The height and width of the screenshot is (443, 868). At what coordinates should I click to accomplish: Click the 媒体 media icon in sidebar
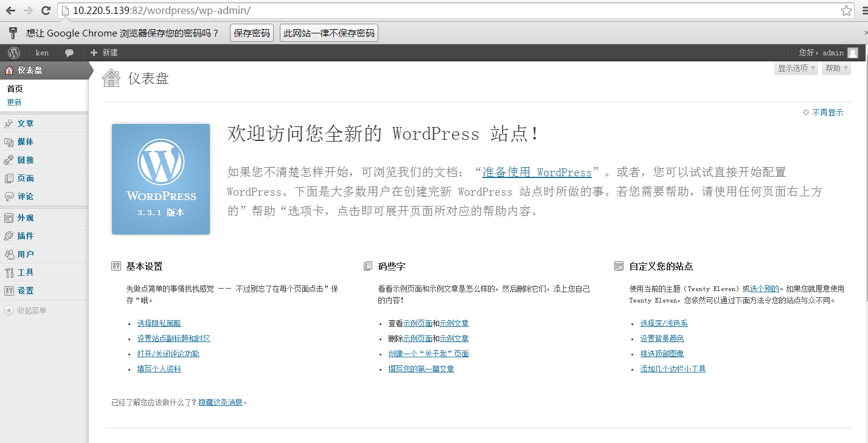point(9,142)
